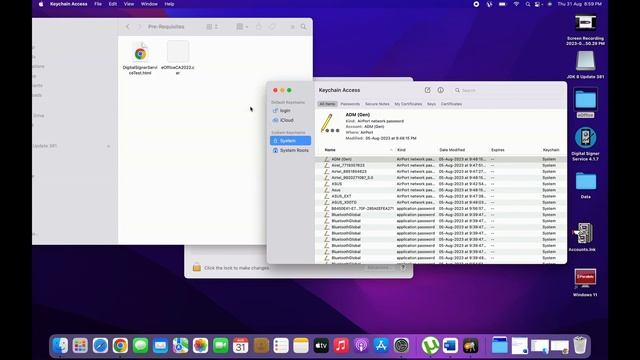
Task: Open App Store from the Dock
Action: click(381, 346)
